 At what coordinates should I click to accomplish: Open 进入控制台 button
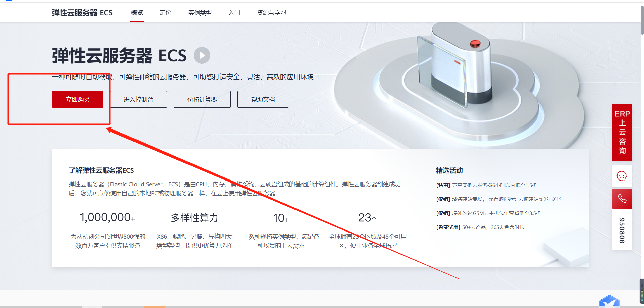138,99
